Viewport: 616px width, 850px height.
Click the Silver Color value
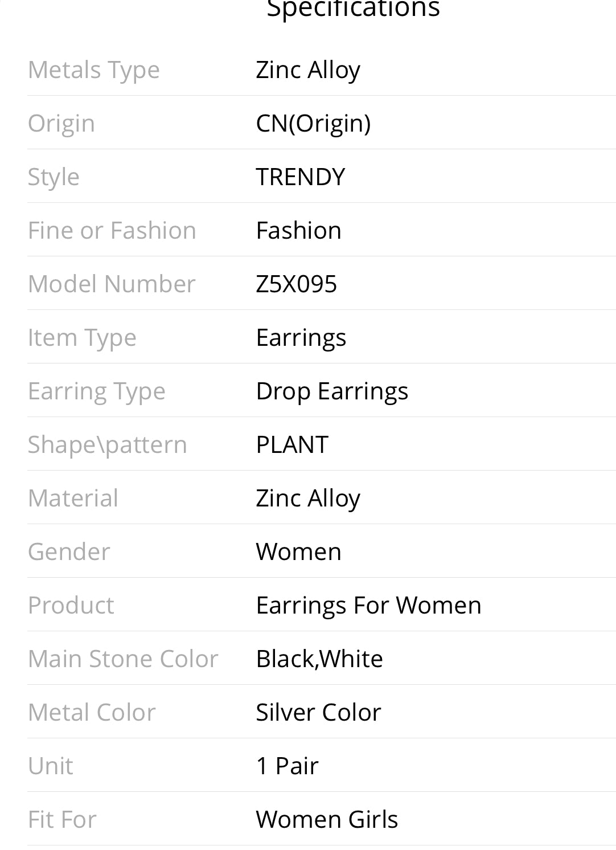pos(318,713)
